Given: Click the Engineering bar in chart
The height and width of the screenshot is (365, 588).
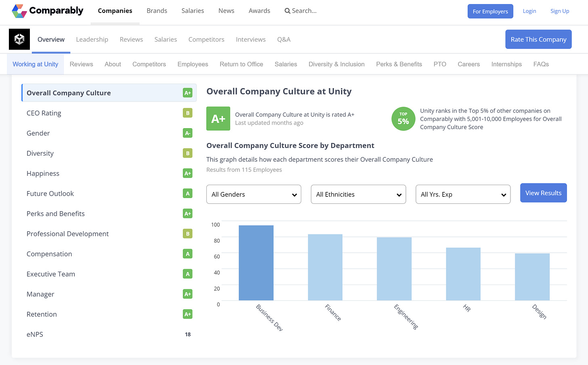Looking at the screenshot, I should coord(394,269).
